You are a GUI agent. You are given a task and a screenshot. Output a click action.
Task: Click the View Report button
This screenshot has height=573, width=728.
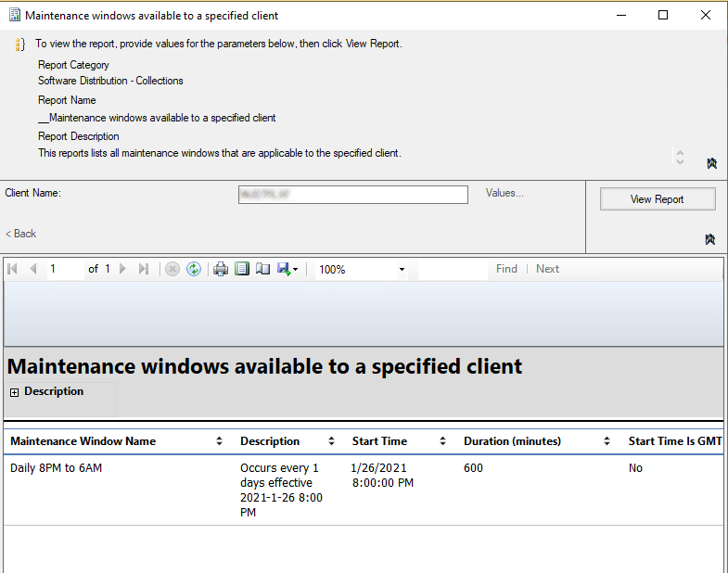[x=657, y=199]
